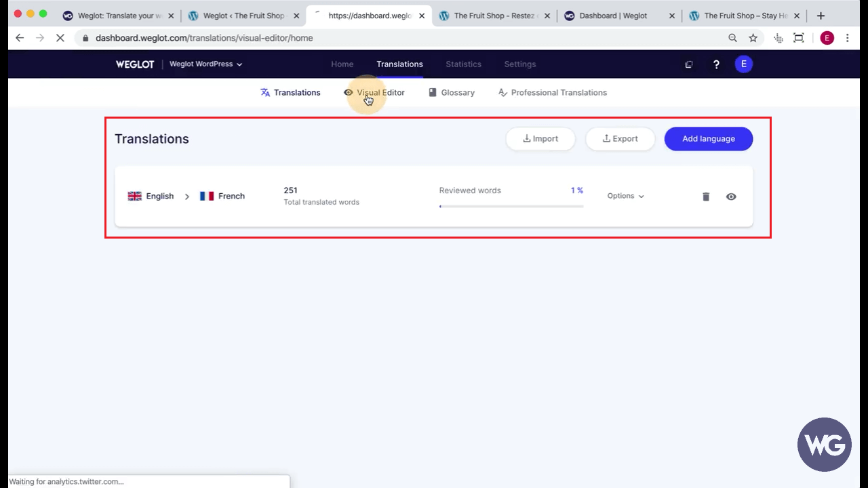The width and height of the screenshot is (868, 488).
Task: Open the Statistics menu item
Action: [x=464, y=64]
